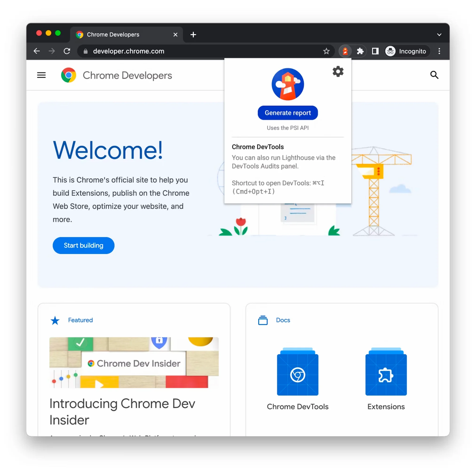Click the Chrome Dev Insider thumbnail image

click(134, 362)
